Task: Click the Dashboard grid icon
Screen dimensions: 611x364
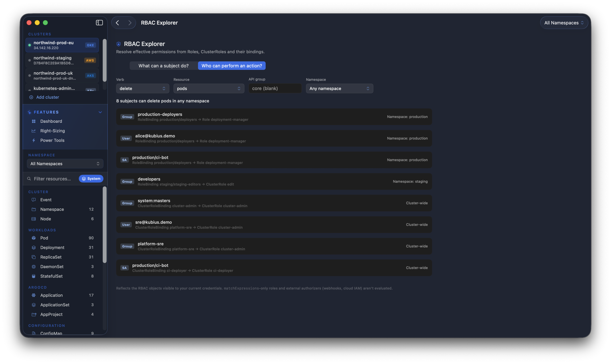Action: pyautogui.click(x=34, y=121)
